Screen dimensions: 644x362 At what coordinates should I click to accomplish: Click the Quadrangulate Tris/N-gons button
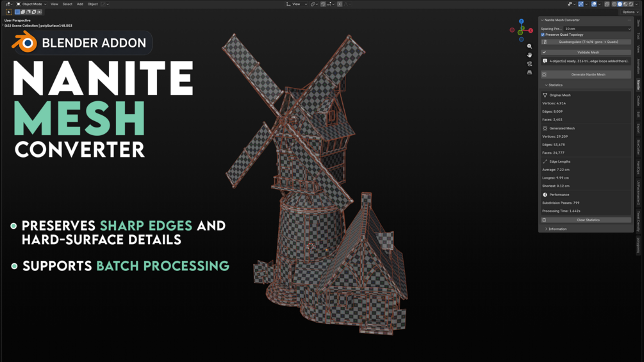tap(586, 42)
